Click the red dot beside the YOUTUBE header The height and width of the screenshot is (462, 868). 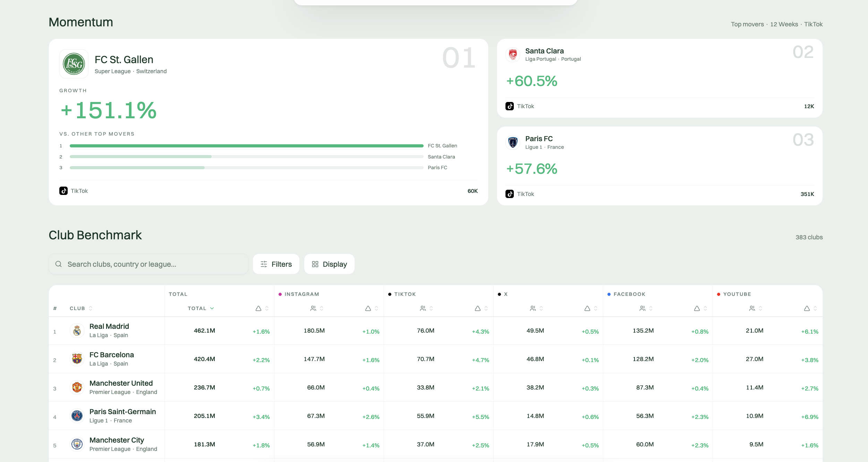(x=718, y=294)
